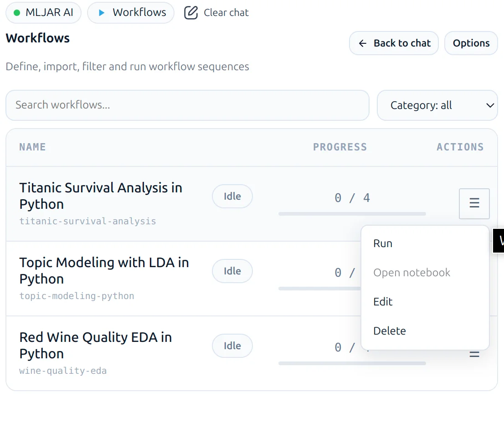This screenshot has height=439, width=504.
Task: Click the chevron on the Category filter
Action: [490, 105]
